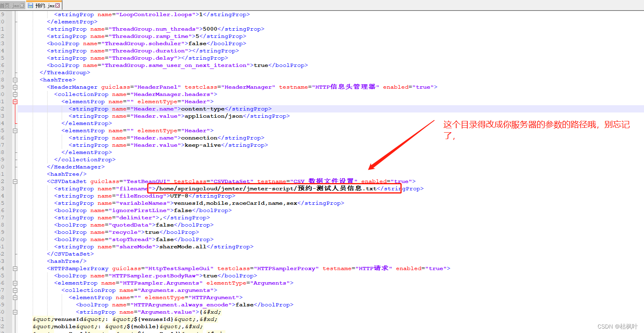Click the fileEncoding value UTF-8
This screenshot has height=333, width=644.
coord(179,196)
